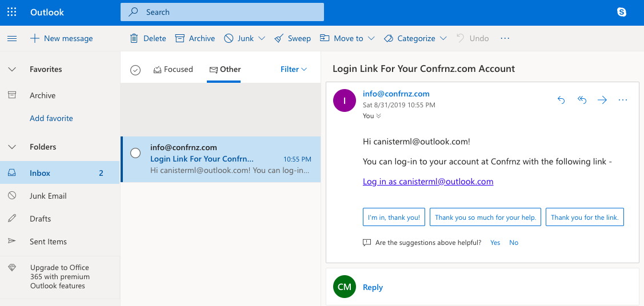Screen dimensions: 644x306
Task: Click the Search box
Action: point(222,13)
